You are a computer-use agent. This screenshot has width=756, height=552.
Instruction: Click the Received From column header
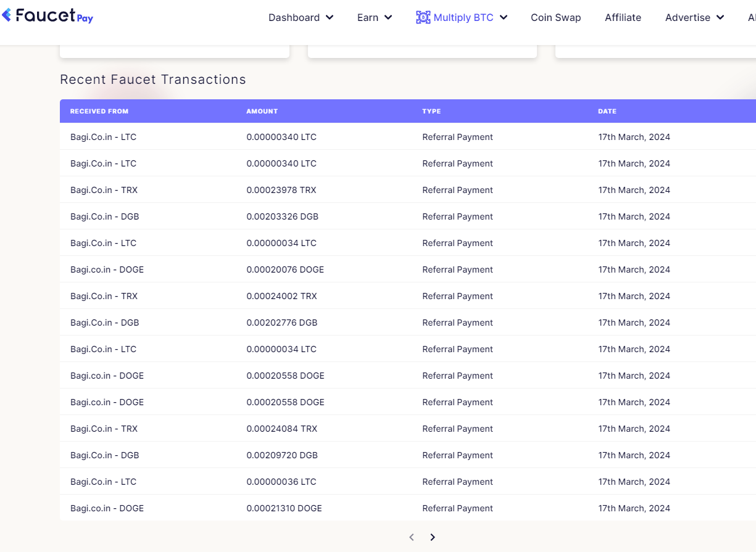pos(99,111)
